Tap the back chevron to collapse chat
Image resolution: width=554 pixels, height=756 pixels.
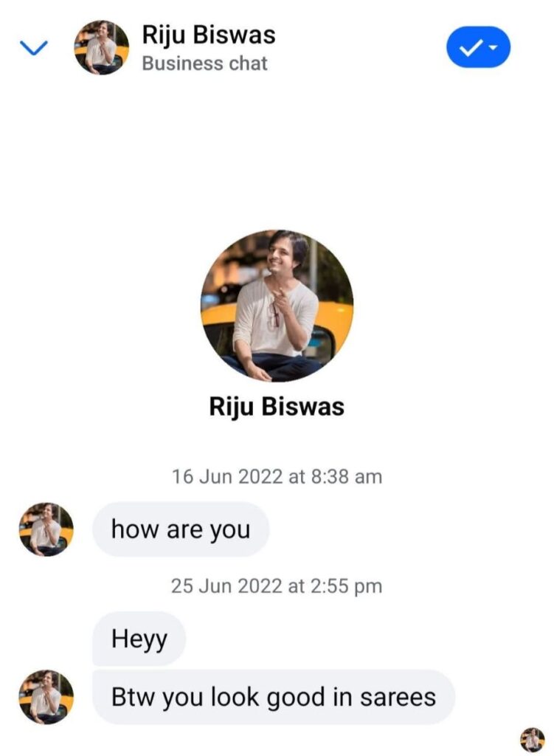[32, 48]
